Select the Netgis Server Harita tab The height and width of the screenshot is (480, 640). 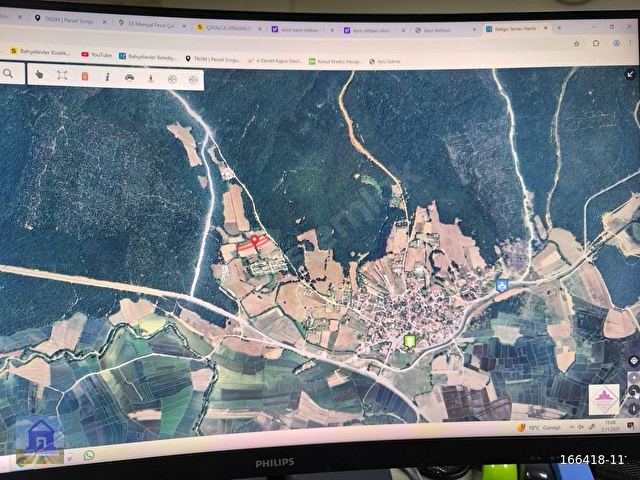point(516,29)
